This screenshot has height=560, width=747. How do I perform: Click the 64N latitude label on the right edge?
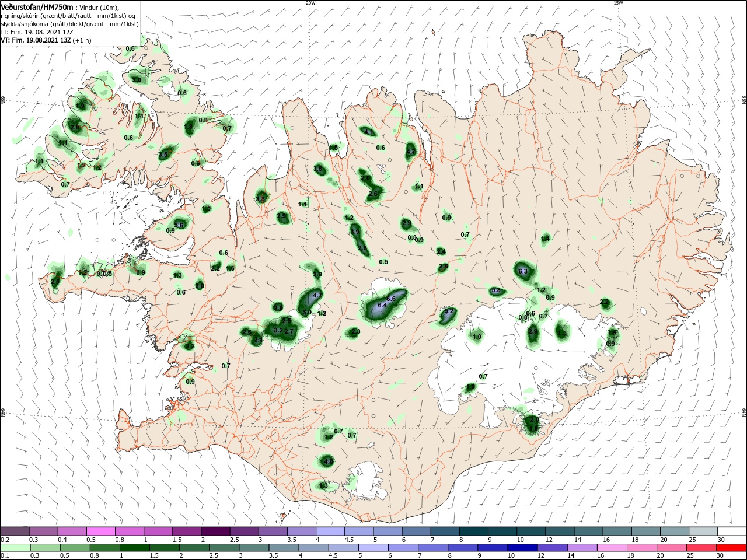pyautogui.click(x=744, y=412)
